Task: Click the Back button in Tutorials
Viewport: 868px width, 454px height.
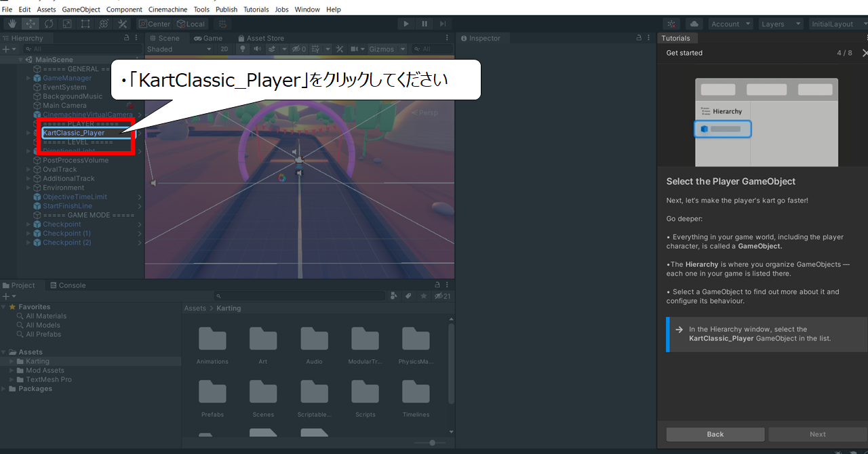Action: pyautogui.click(x=715, y=434)
